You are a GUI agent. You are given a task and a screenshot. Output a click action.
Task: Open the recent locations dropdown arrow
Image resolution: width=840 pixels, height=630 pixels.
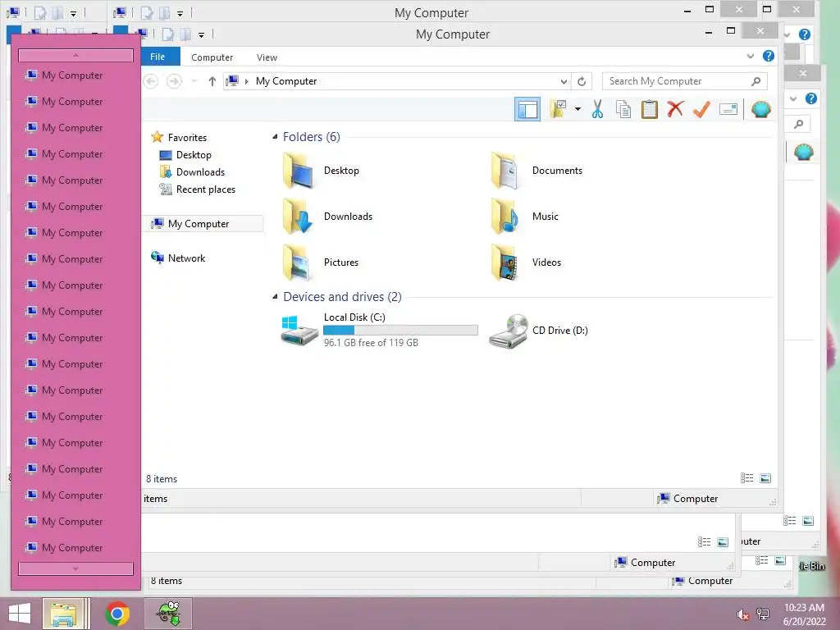pos(194,81)
